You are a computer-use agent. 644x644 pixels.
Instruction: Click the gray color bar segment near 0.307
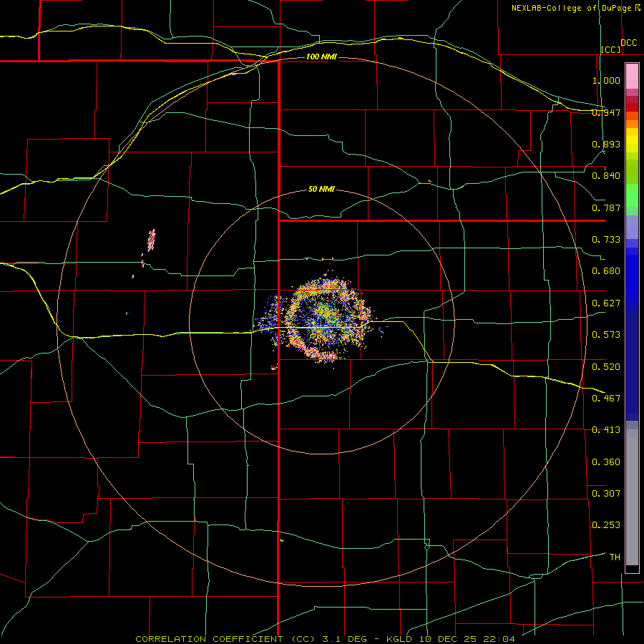pyautogui.click(x=632, y=497)
